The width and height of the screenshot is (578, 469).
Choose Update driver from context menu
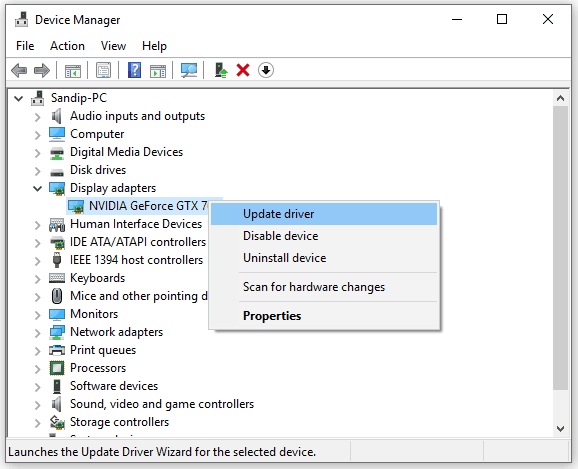pos(324,214)
